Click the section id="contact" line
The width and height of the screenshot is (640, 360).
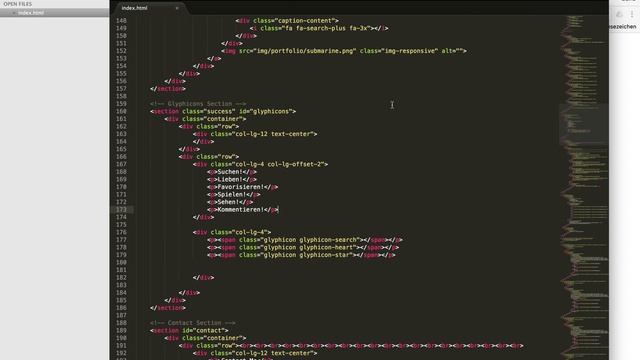[189, 331]
